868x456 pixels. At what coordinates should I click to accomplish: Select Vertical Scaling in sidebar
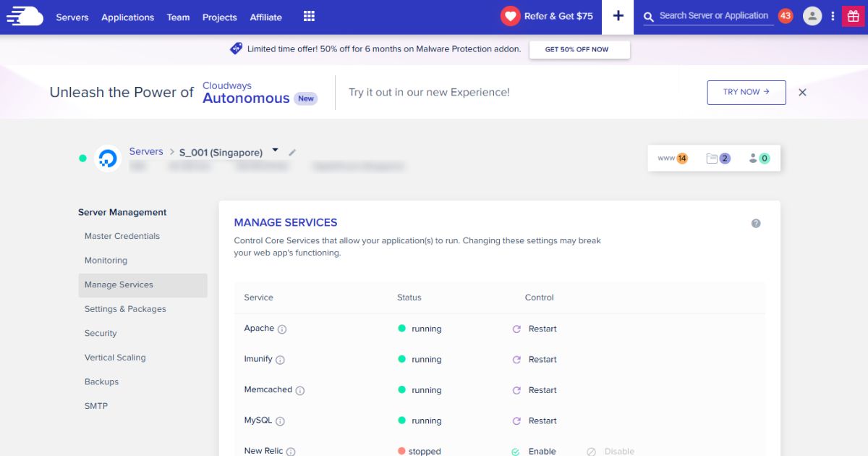pyautogui.click(x=115, y=358)
